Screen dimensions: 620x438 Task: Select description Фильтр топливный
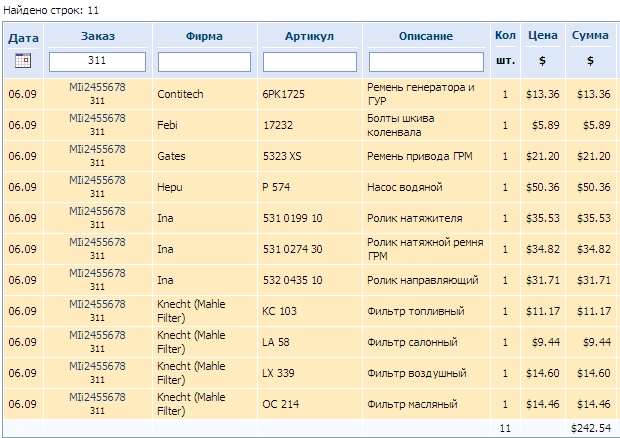[416, 311]
